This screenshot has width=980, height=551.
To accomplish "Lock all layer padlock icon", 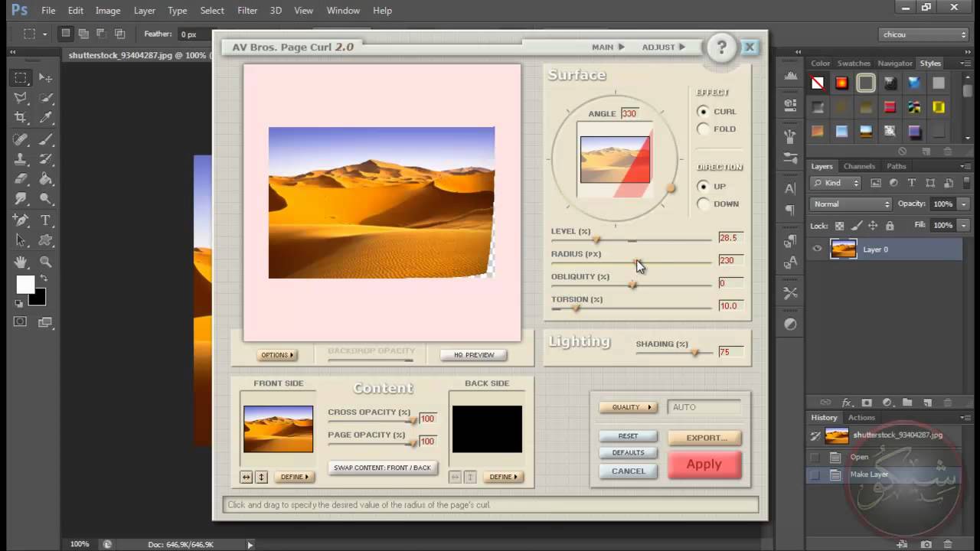I will 890,226.
